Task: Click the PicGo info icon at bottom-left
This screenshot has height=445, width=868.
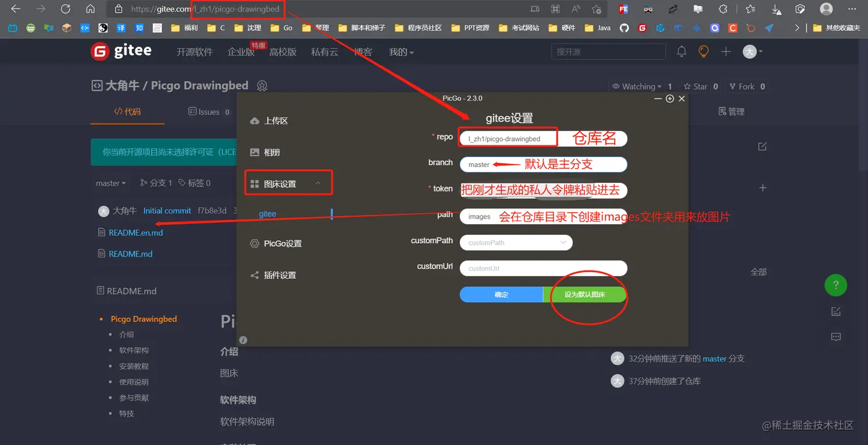Action: [x=243, y=339]
